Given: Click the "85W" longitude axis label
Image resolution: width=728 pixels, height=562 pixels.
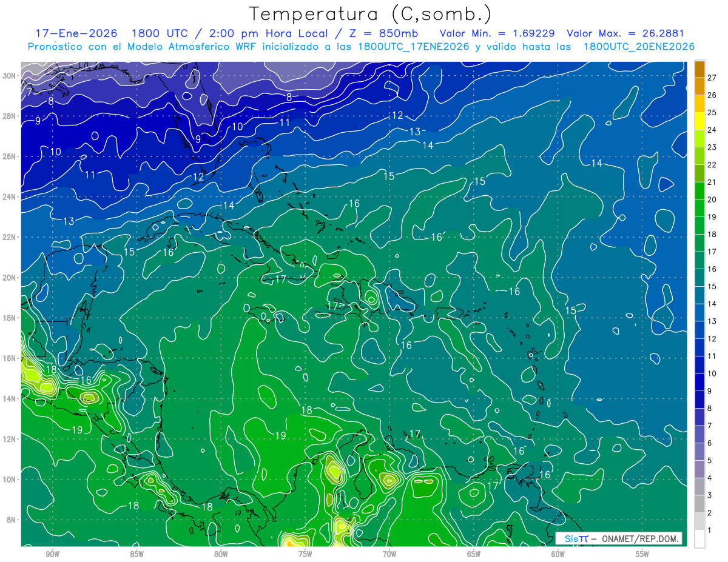Looking at the screenshot, I should 136,554.
